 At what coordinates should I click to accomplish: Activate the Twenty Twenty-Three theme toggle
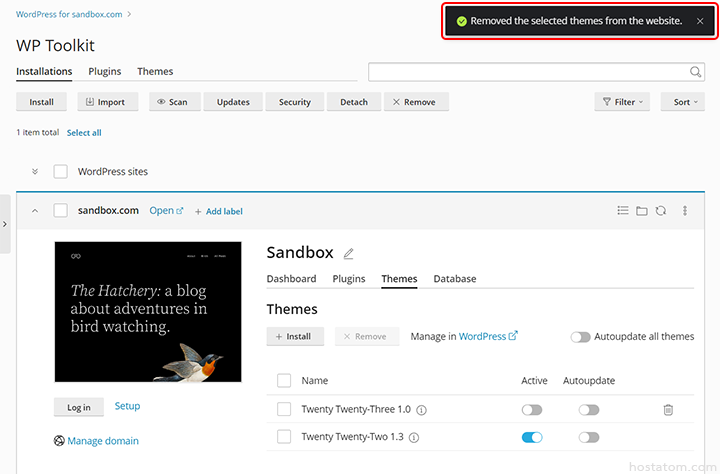pos(532,410)
